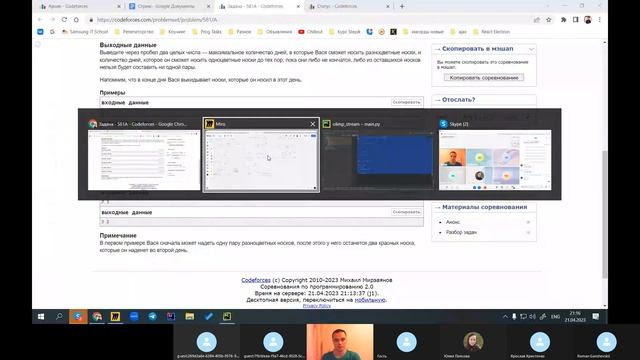Open the volume control in system tray
The image size is (640, 360).
pos(532,316)
